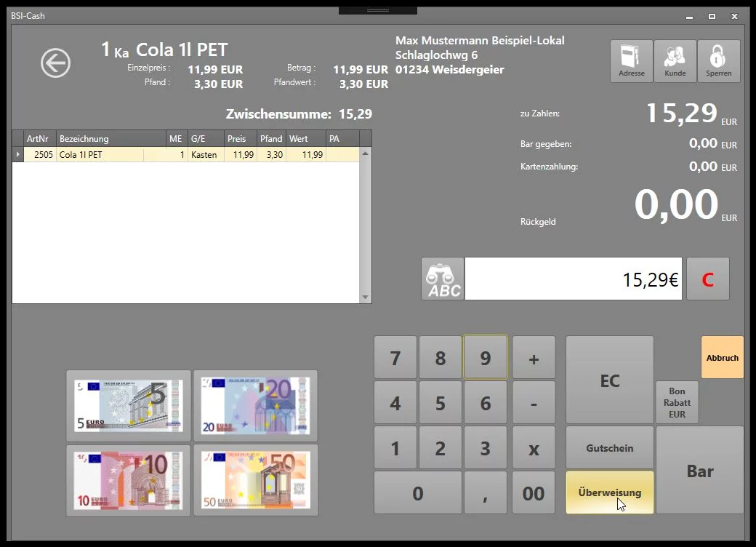Select the 20 Euro banknote
This screenshot has height=547, width=756.
[256, 406]
